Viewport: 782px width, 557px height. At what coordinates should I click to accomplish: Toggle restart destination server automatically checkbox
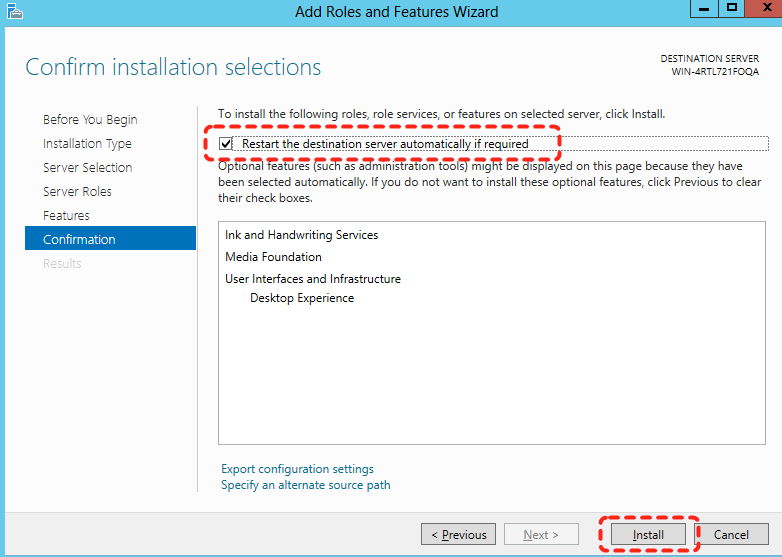[226, 144]
